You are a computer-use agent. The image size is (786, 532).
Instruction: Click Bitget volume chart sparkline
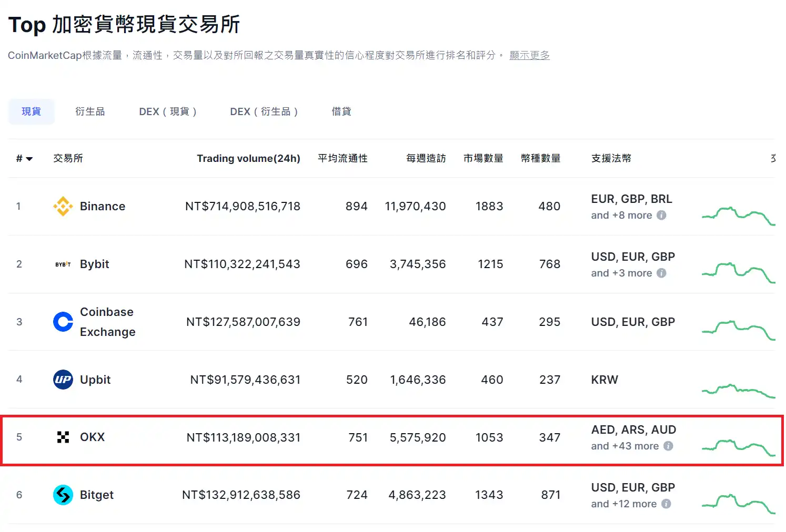coord(738,504)
